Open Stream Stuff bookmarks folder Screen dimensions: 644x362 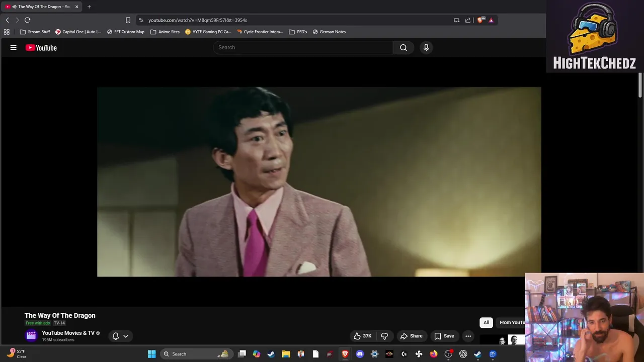tap(35, 32)
